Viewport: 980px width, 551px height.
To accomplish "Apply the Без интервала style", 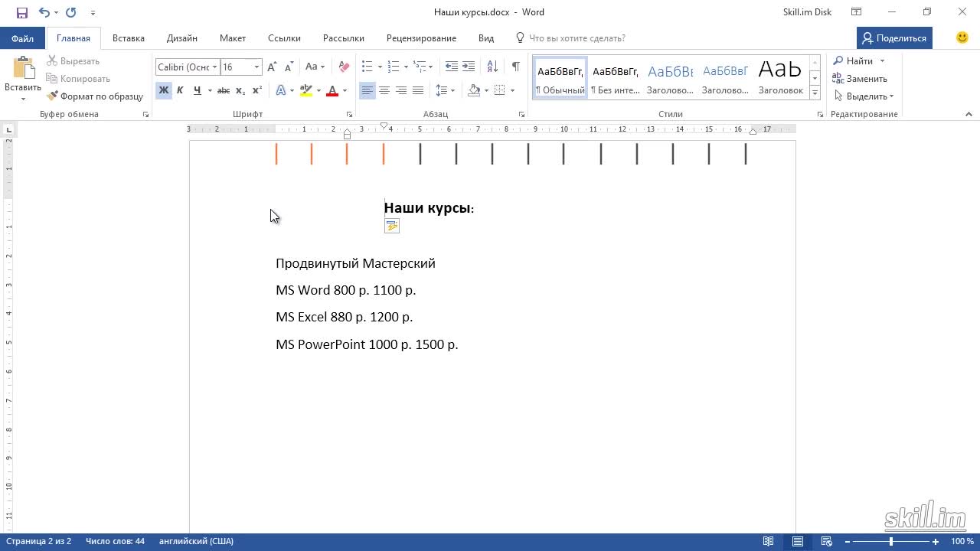I will point(616,78).
